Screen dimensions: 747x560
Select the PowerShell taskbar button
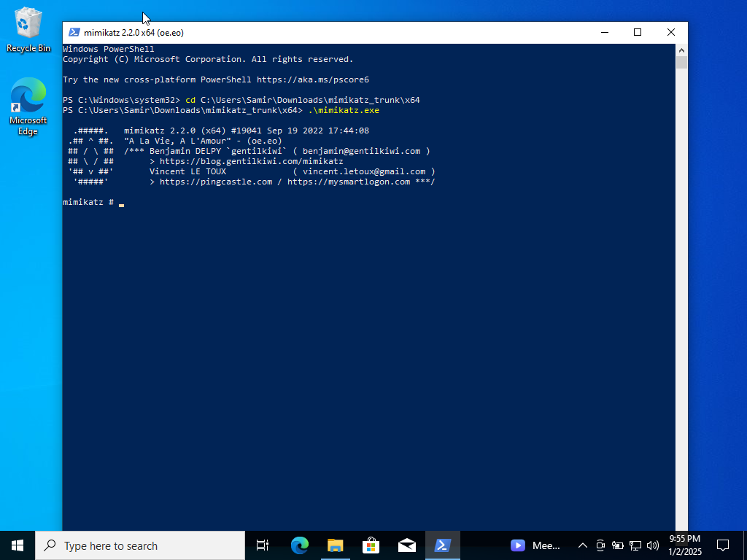click(443, 545)
